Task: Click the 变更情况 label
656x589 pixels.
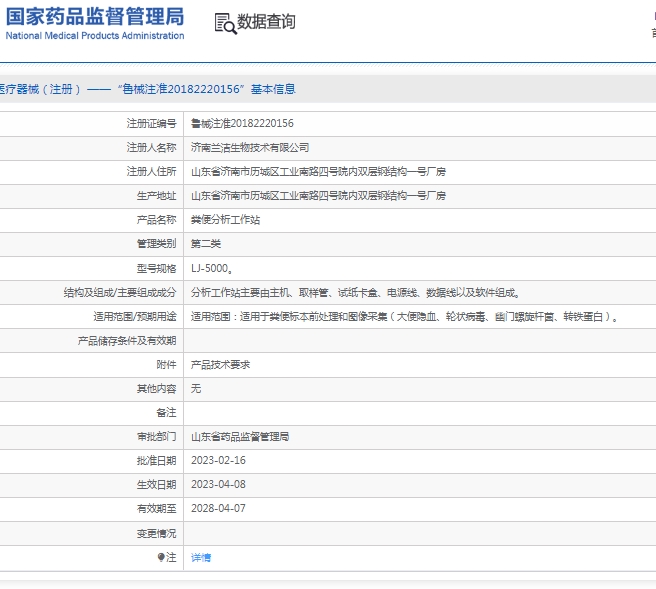Action: point(156,533)
